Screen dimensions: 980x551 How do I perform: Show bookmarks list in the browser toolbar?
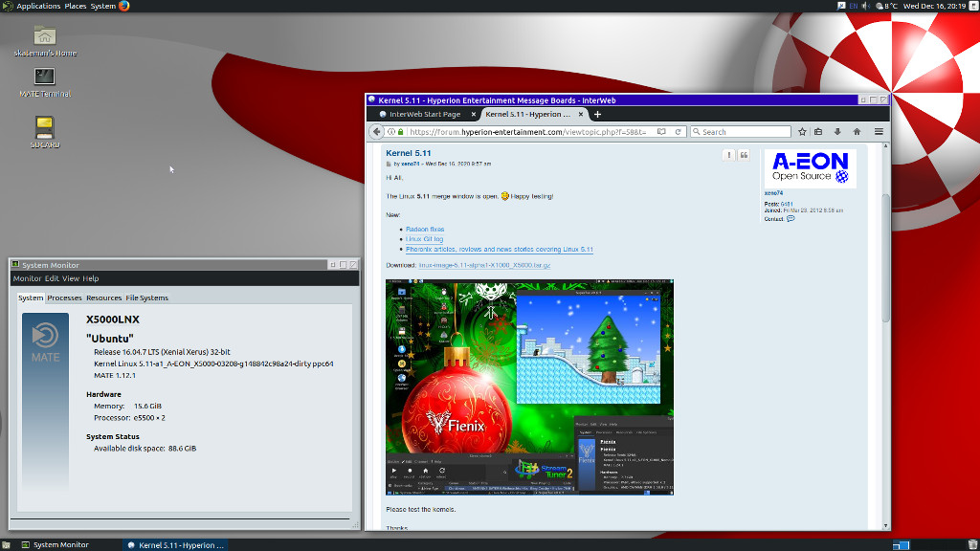818,132
